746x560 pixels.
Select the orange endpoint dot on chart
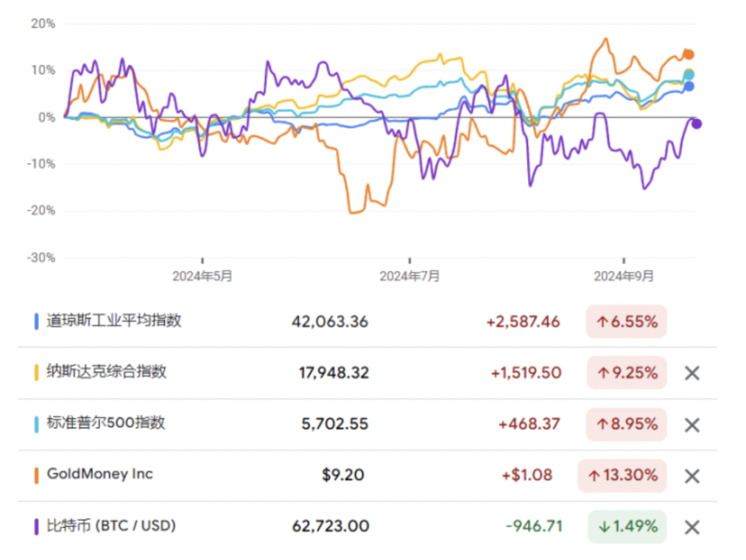click(689, 54)
